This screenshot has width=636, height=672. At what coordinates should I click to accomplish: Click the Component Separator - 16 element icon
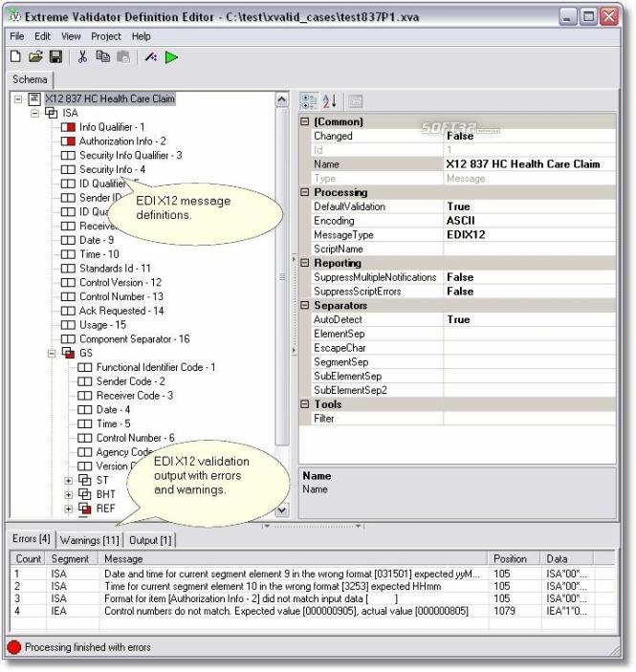click(x=68, y=339)
